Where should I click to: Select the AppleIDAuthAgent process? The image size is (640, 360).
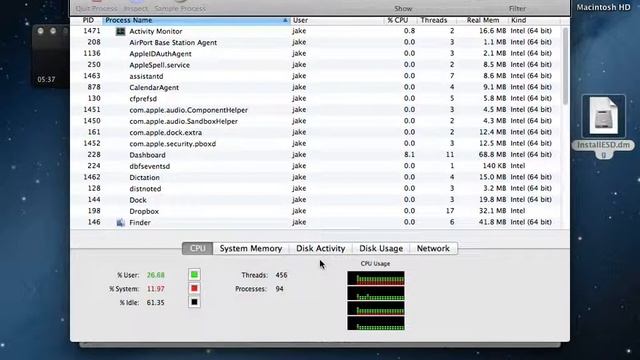(316, 53)
